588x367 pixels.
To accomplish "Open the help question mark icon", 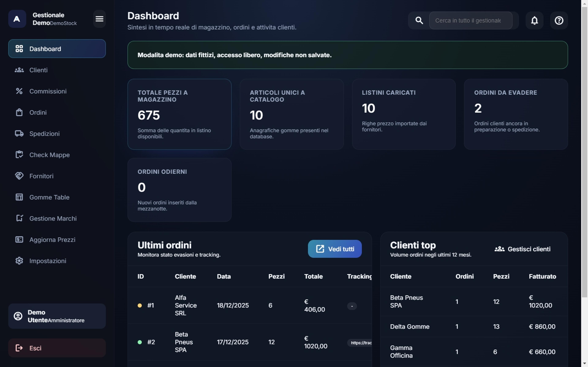I will (559, 20).
